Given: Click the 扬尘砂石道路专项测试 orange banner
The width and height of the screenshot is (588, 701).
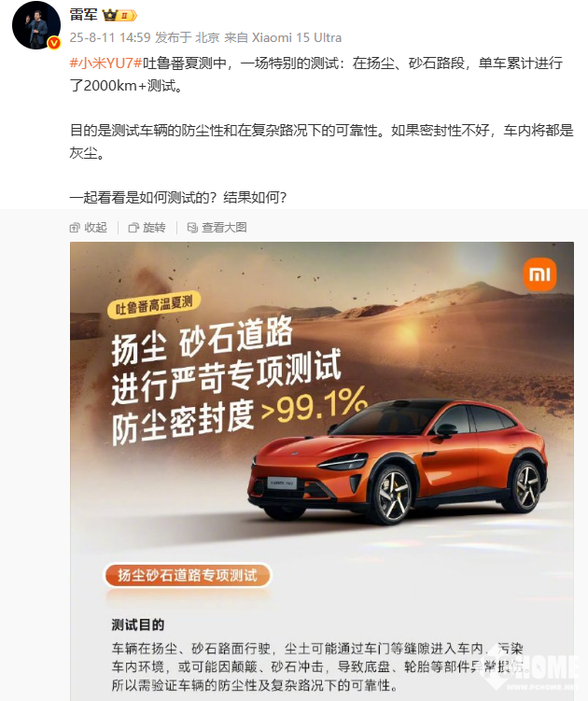Looking at the screenshot, I should (x=188, y=575).
